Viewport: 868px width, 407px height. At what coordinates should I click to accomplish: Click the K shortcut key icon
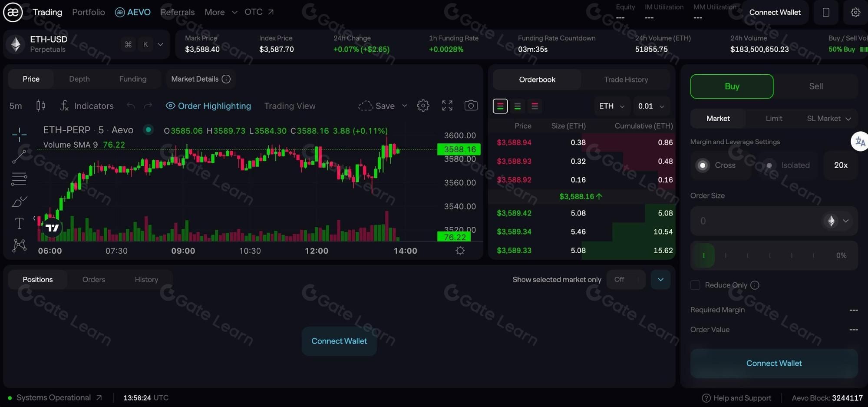[x=145, y=44]
